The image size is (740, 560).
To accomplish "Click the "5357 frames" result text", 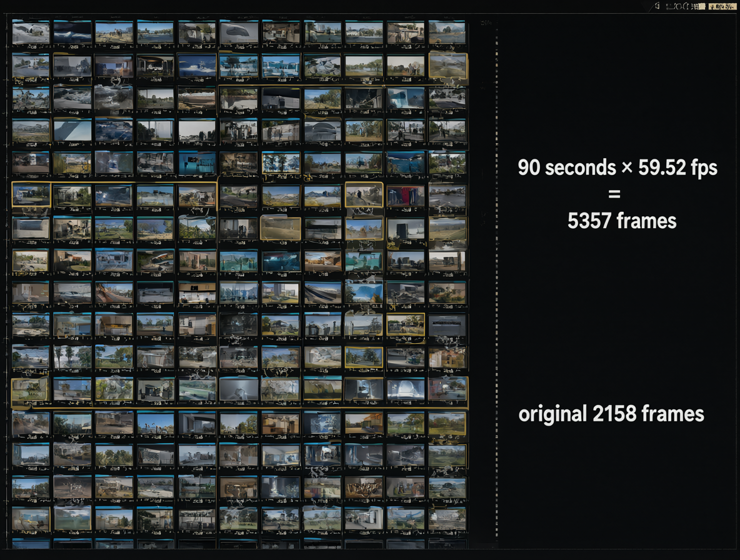I will pos(621,221).
